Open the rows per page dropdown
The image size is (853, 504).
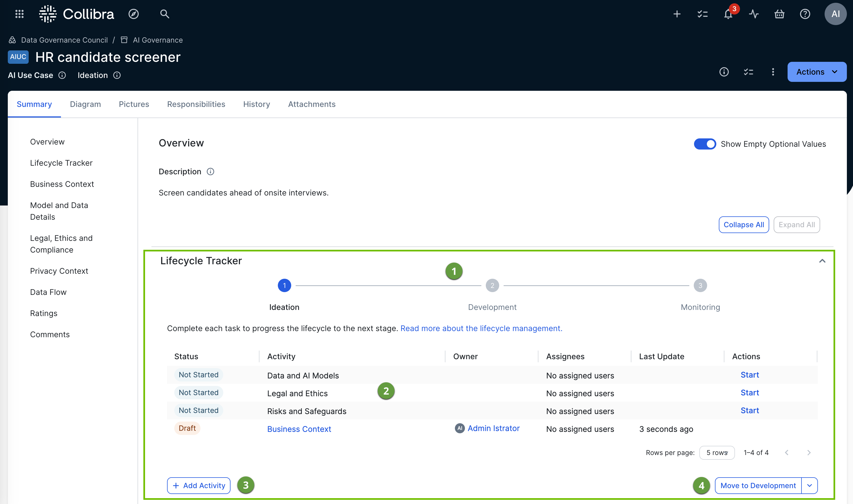pos(717,453)
